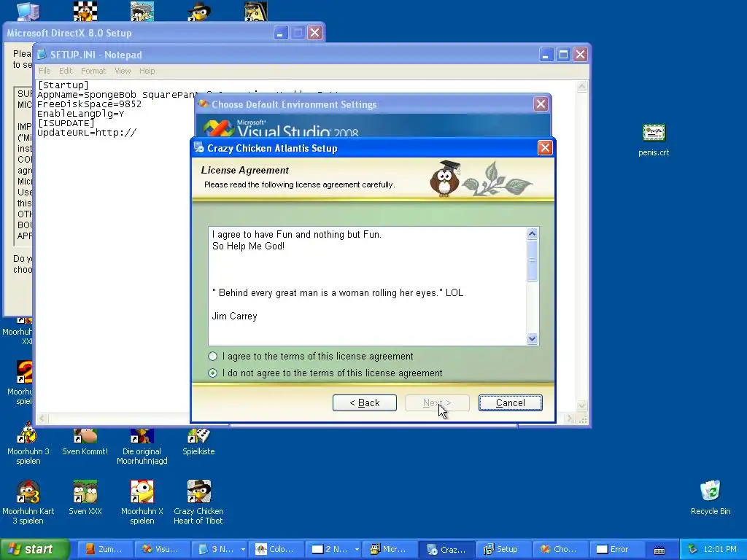The height and width of the screenshot is (560, 747).
Task: Click Notepad's horizontal scroll left arrow
Action: coord(42,419)
